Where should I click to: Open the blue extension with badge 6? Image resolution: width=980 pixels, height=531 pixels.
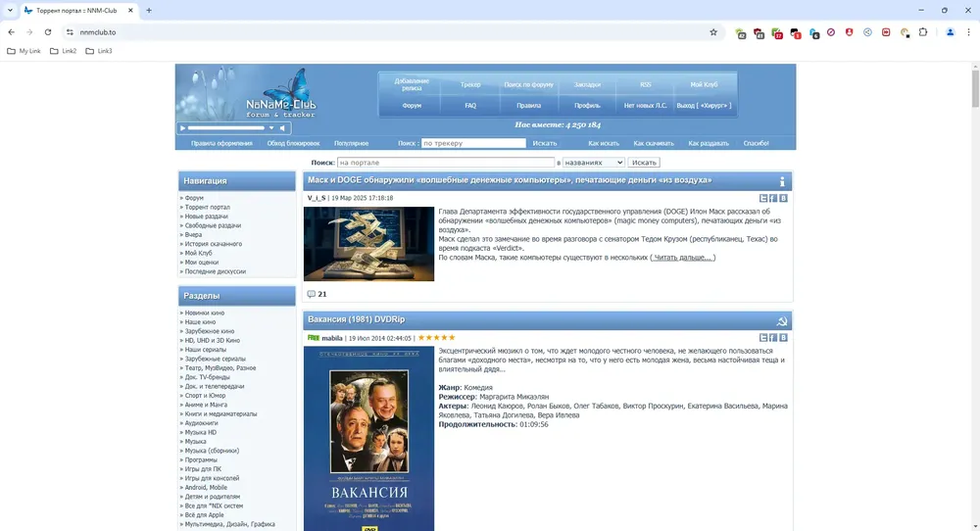pyautogui.click(x=813, y=33)
